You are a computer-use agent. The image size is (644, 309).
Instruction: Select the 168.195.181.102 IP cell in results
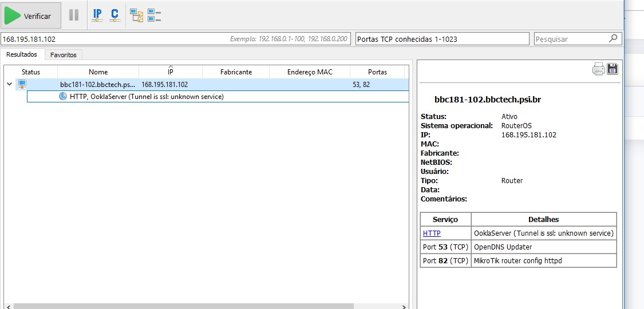coord(165,85)
